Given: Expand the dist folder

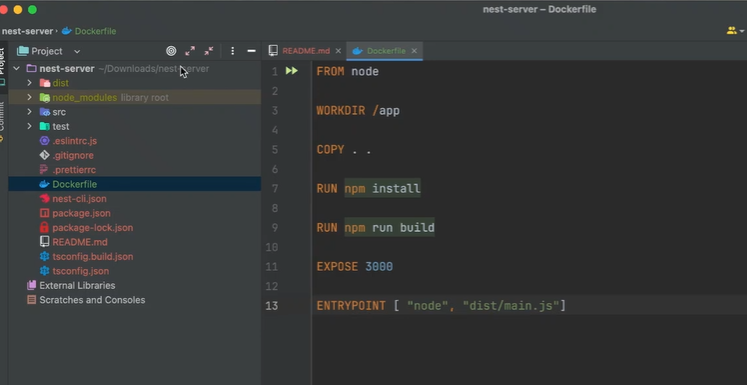Looking at the screenshot, I should point(30,83).
